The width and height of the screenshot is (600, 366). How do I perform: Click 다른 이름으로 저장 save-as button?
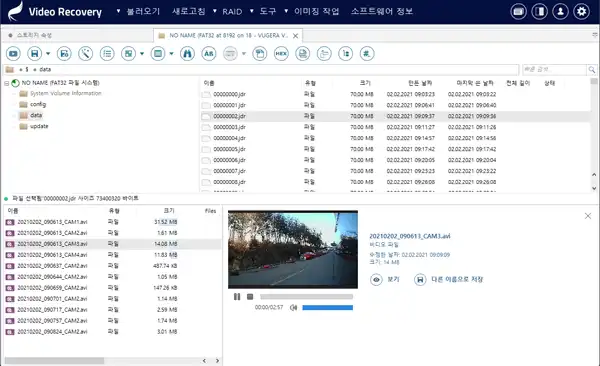point(448,279)
